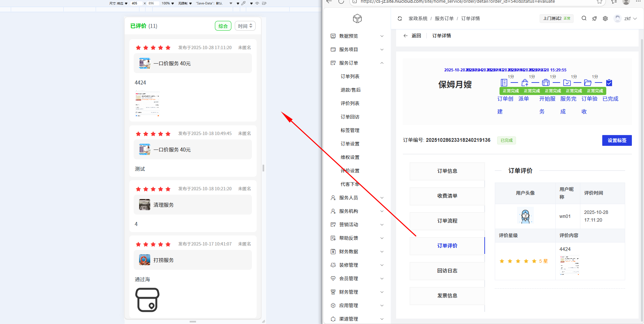Click the eyedropper icon in device toolbar
644x324 pixels.
(x=244, y=3)
